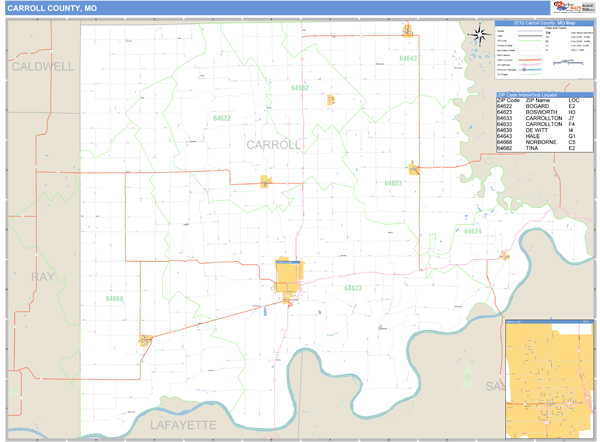600x442 pixels.
Task: Select the Bosworth town marker
Action: point(412,168)
